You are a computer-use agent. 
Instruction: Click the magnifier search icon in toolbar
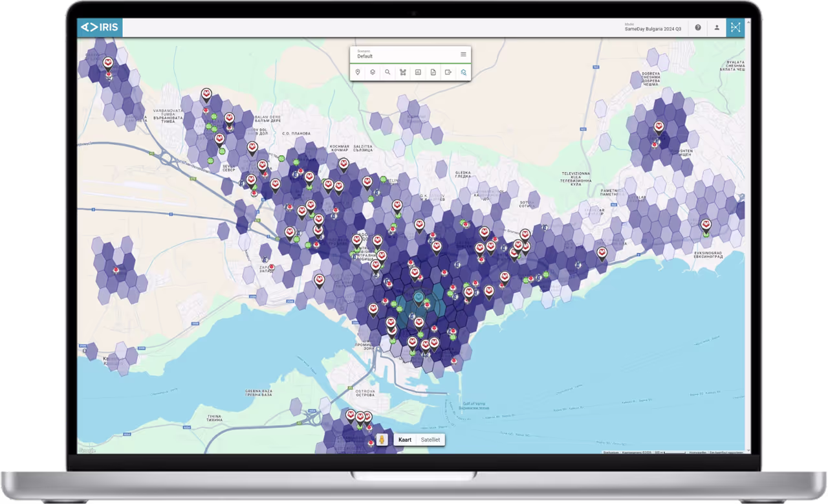pos(387,72)
